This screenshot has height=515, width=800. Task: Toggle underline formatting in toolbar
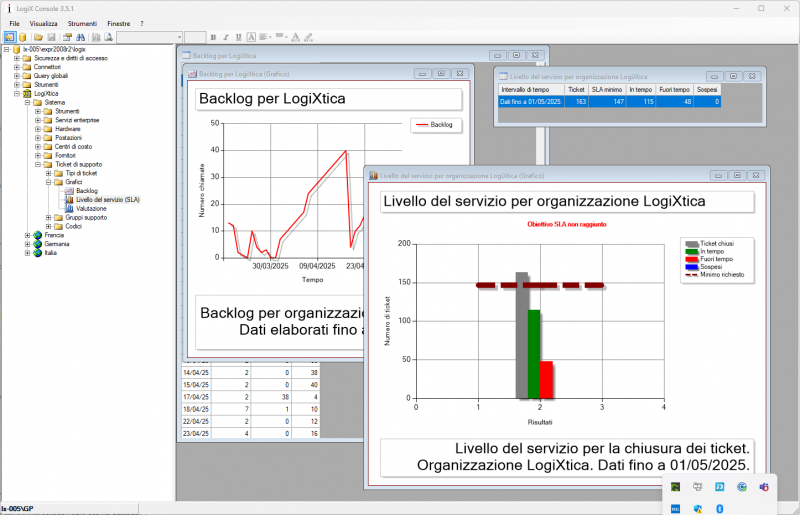(x=238, y=37)
